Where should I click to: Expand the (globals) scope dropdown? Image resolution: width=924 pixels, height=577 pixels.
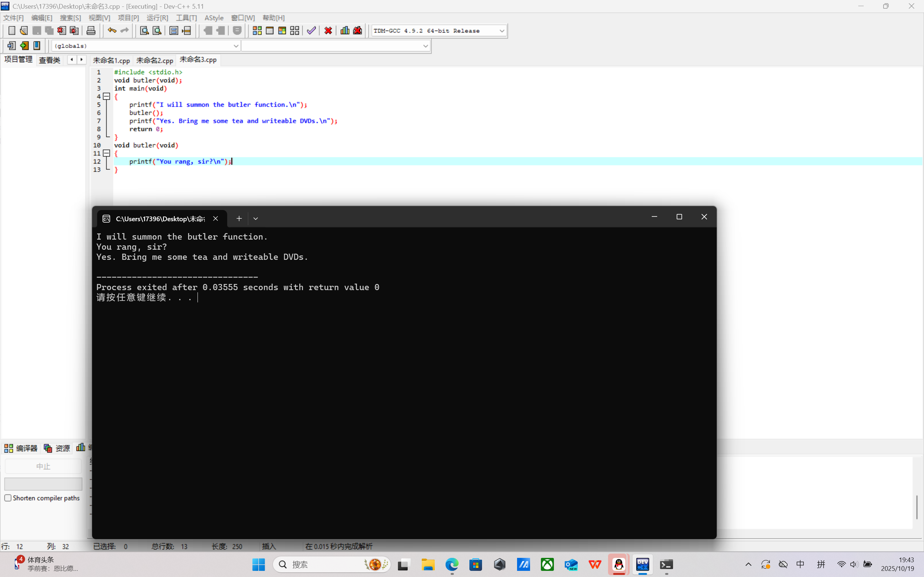tap(235, 46)
